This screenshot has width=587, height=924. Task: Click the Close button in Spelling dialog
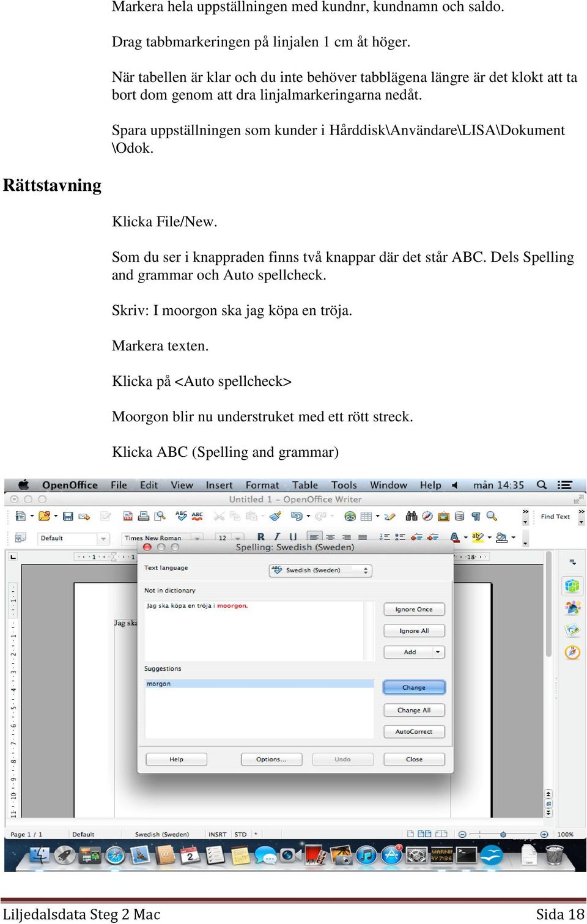point(414,759)
